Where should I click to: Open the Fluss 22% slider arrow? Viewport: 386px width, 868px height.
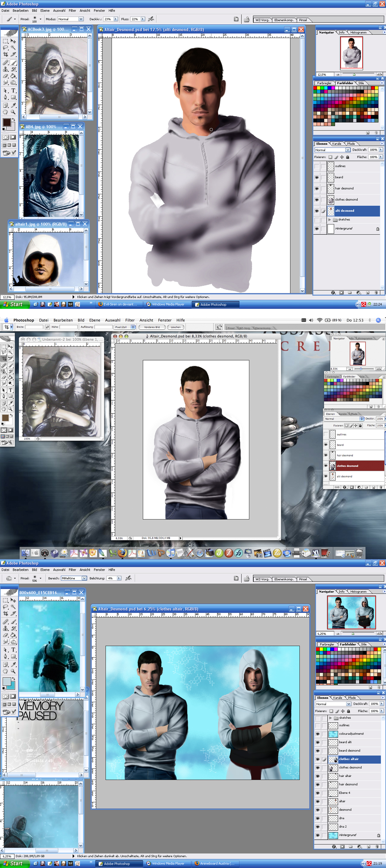pos(143,19)
